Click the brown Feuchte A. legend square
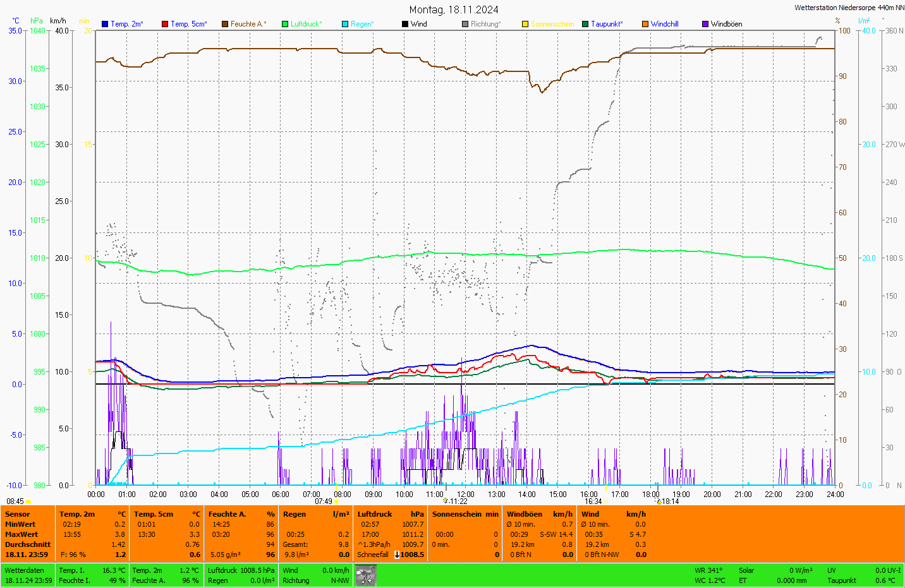Screen dimensions: 905x588 pos(225,24)
